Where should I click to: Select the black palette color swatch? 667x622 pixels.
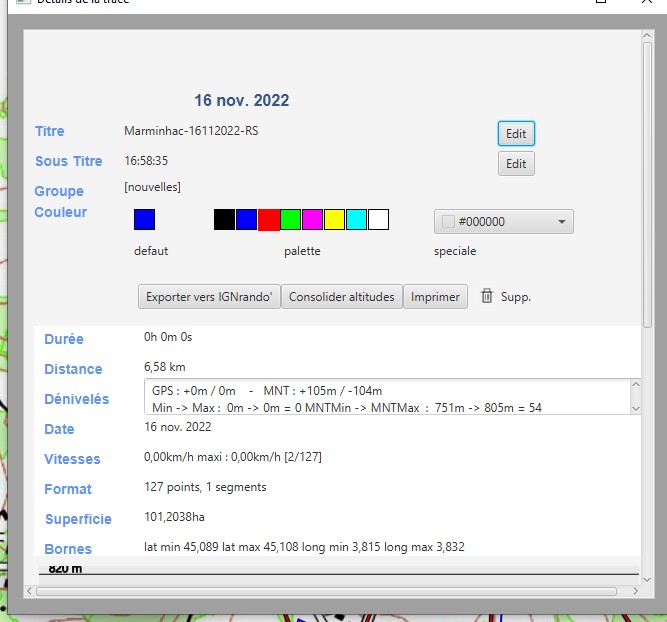[x=224, y=220]
